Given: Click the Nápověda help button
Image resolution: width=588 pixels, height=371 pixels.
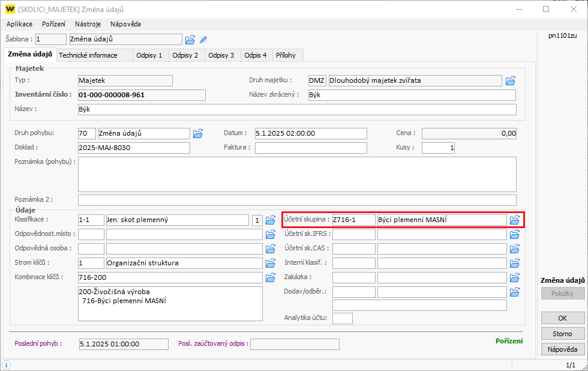Looking at the screenshot, I should pyautogui.click(x=562, y=349).
